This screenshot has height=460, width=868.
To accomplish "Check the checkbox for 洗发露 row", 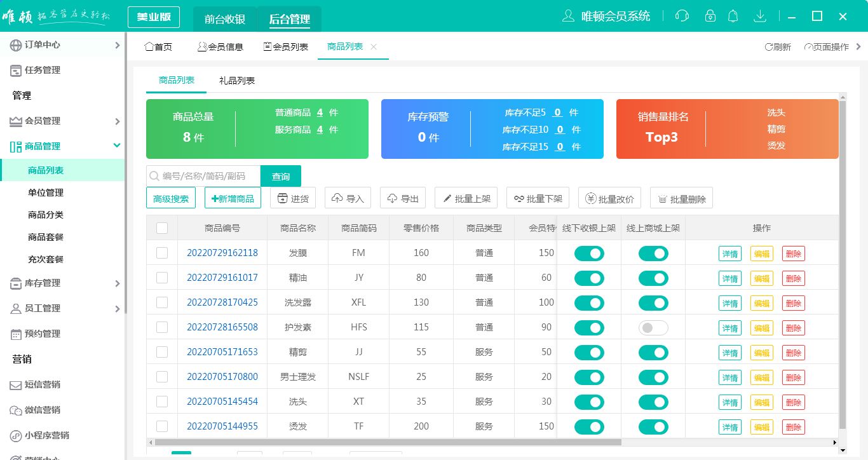I will [x=162, y=302].
